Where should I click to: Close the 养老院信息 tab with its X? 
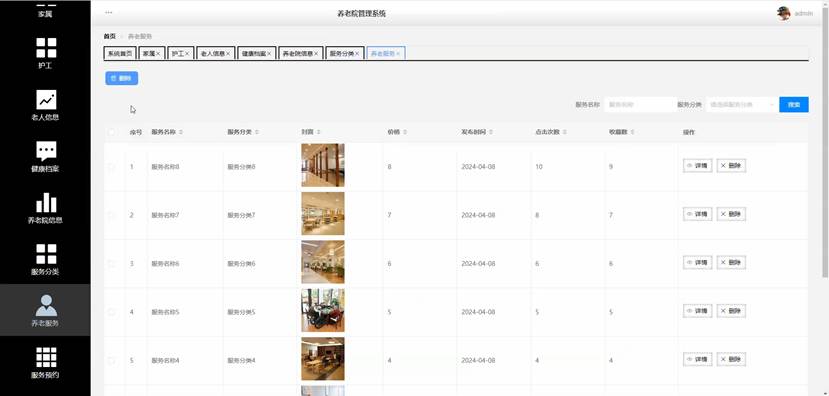(316, 54)
